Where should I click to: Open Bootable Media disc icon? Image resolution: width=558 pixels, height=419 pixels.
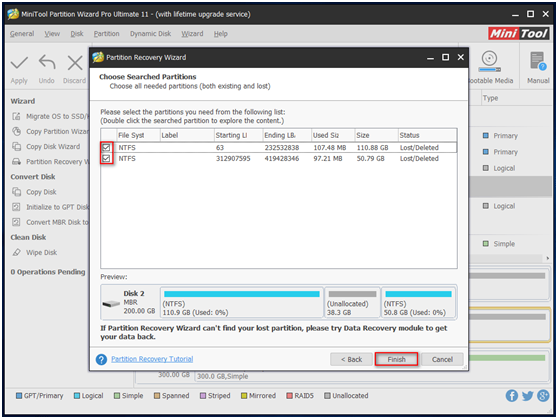[489, 61]
